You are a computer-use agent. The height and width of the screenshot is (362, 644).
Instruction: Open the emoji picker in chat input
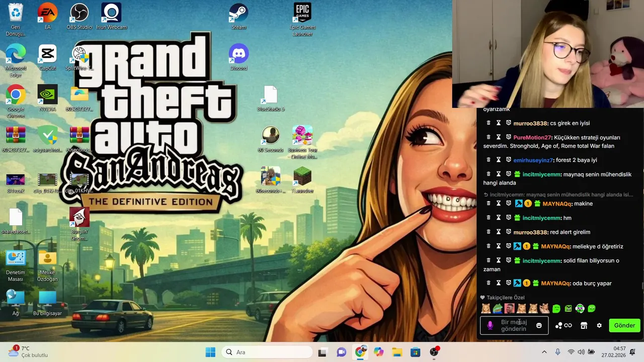pyautogui.click(x=539, y=325)
